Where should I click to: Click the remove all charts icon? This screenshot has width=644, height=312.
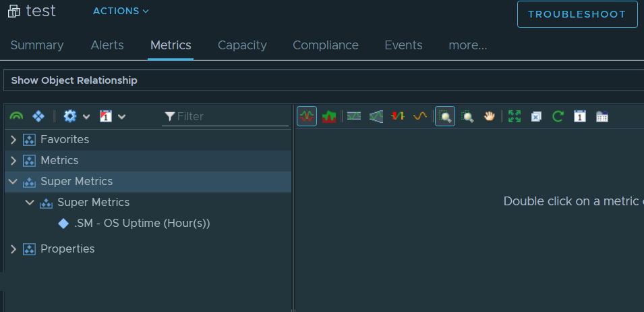536,117
